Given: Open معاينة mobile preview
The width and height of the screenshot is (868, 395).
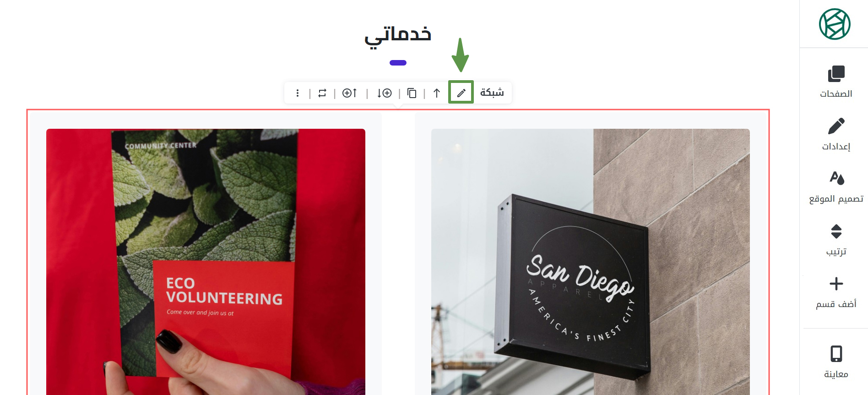Looking at the screenshot, I should [836, 362].
